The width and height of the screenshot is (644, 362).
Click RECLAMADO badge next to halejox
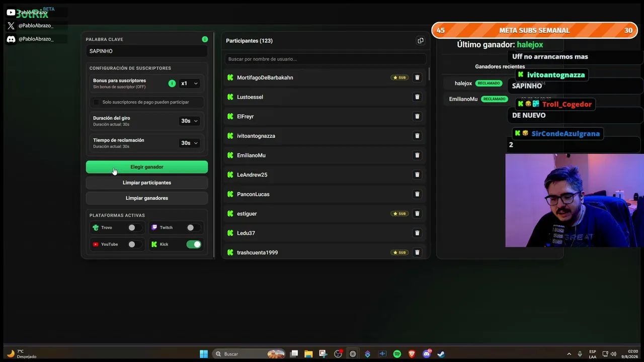[x=489, y=83]
